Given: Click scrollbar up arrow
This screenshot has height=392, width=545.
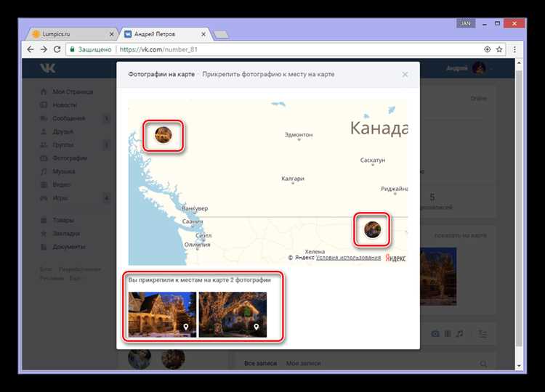Looking at the screenshot, I should (519, 63).
